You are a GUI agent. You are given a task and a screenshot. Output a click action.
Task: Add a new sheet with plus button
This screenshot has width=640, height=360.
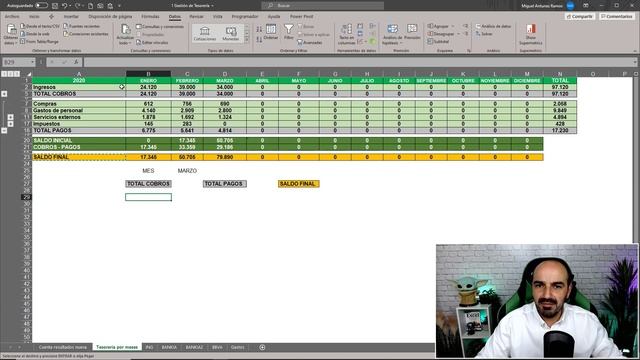pos(262,347)
